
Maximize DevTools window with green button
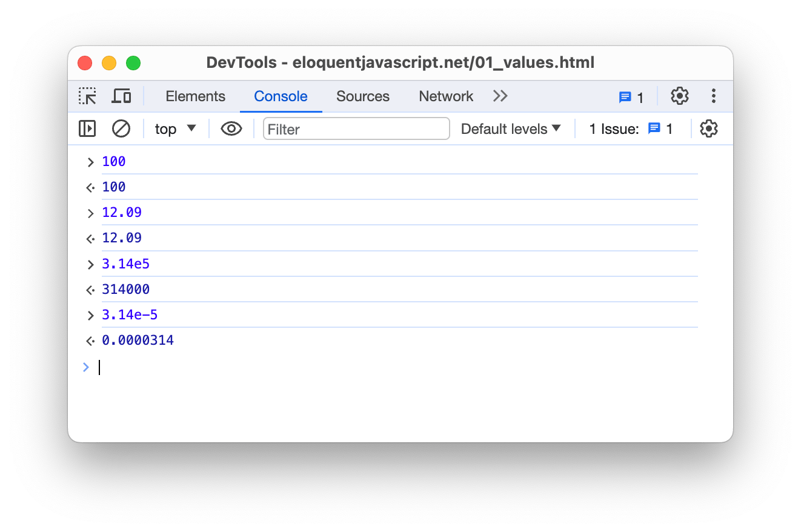point(133,62)
